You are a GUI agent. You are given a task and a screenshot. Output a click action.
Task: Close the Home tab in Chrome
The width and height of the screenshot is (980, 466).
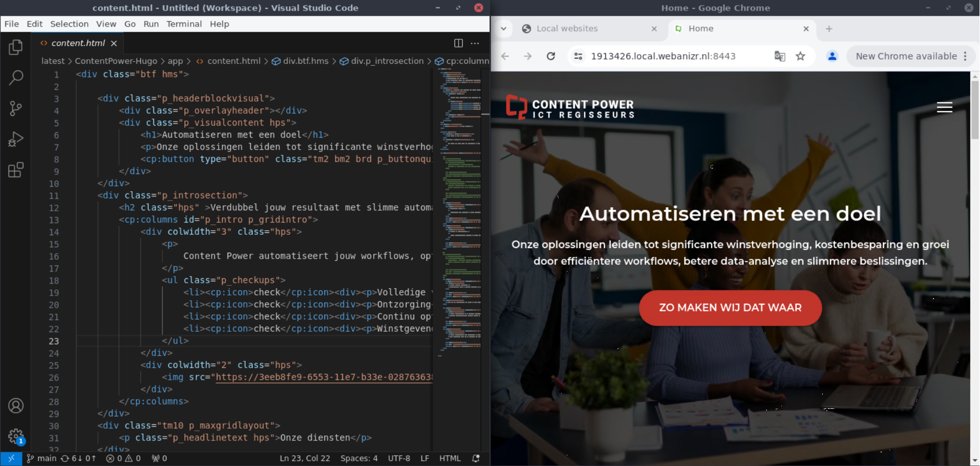tap(806, 29)
